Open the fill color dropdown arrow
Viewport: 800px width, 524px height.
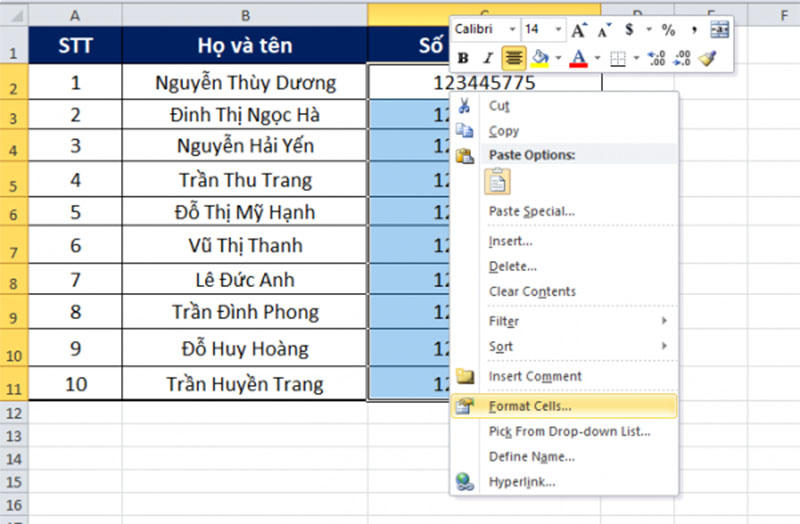coord(558,58)
